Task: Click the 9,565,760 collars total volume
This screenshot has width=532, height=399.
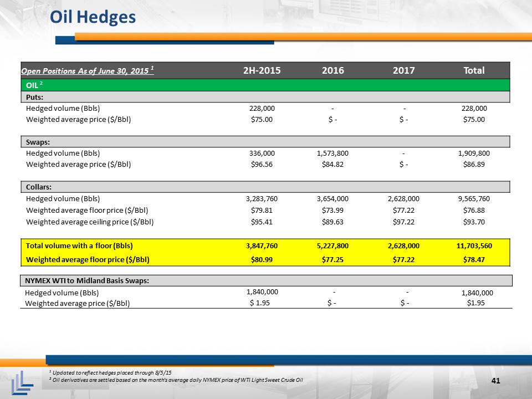Action: pyautogui.click(x=474, y=199)
